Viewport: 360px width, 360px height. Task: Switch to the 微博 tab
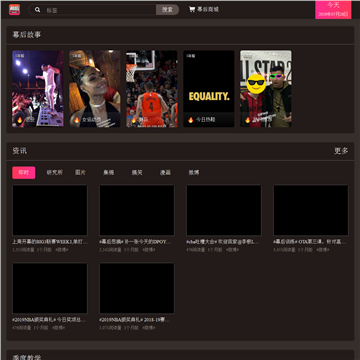coord(194,173)
